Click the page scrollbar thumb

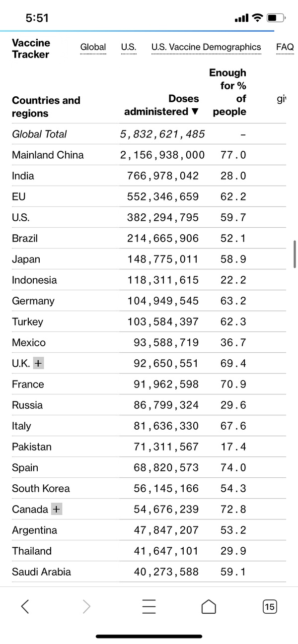click(x=295, y=254)
